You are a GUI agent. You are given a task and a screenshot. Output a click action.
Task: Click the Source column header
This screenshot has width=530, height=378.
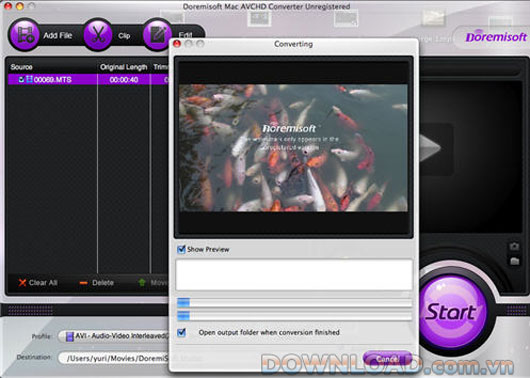(x=21, y=67)
